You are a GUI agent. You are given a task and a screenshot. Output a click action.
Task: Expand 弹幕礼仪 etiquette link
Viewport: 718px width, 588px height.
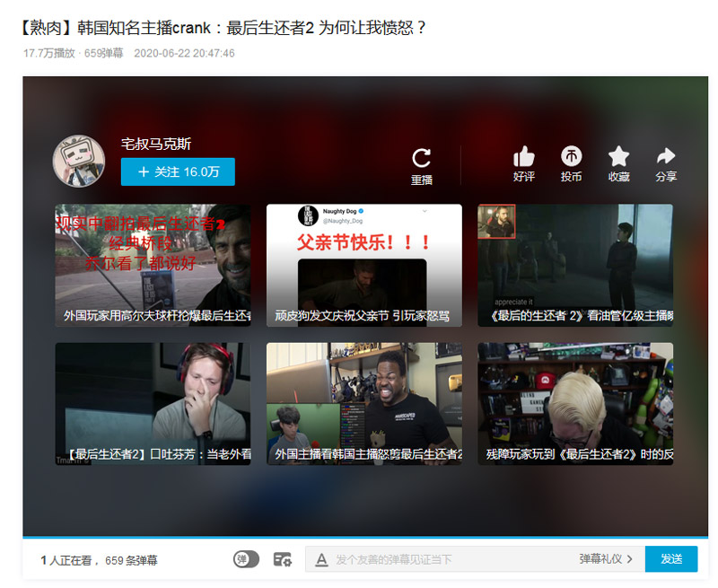606,559
